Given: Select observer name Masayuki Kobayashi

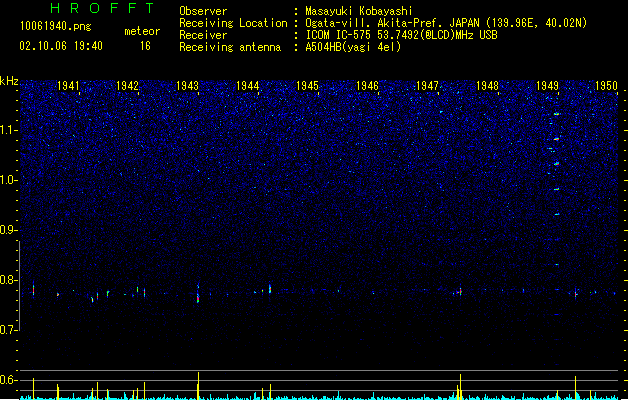Looking at the screenshot, I should tap(359, 11).
